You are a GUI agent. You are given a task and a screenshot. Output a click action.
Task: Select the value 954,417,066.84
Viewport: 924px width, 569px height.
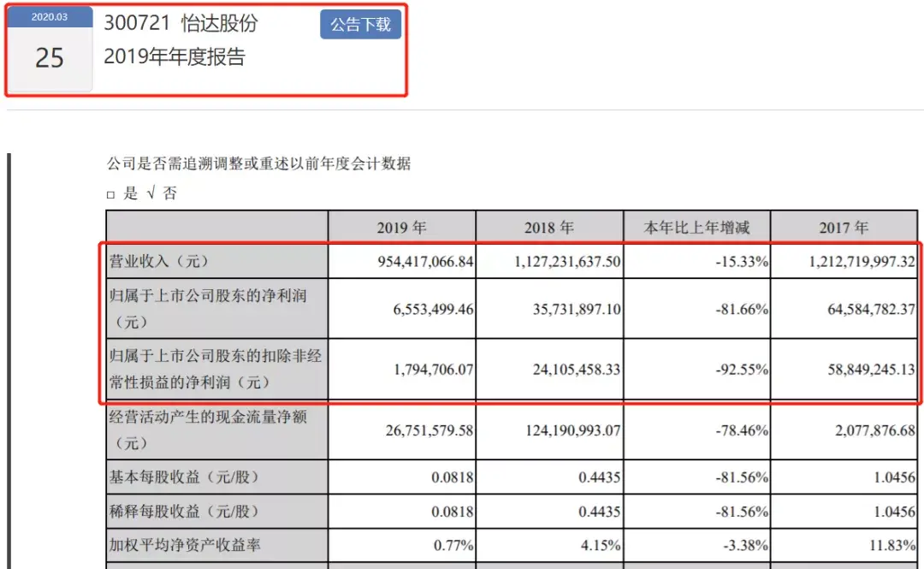coord(425,261)
